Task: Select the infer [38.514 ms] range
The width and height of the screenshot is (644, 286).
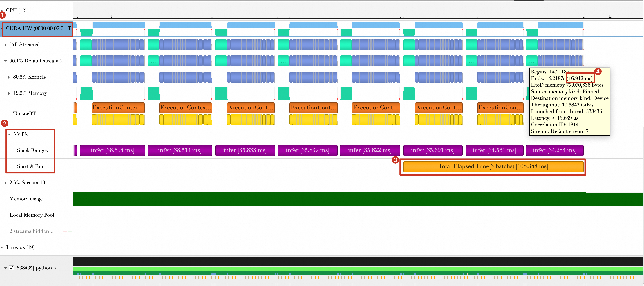Action: 180,150
